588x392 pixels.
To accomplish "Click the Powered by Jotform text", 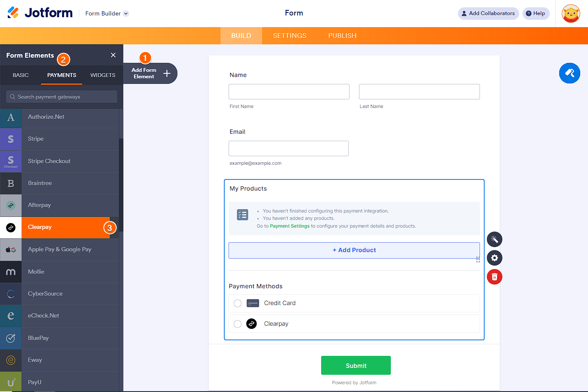I will coord(354,383).
